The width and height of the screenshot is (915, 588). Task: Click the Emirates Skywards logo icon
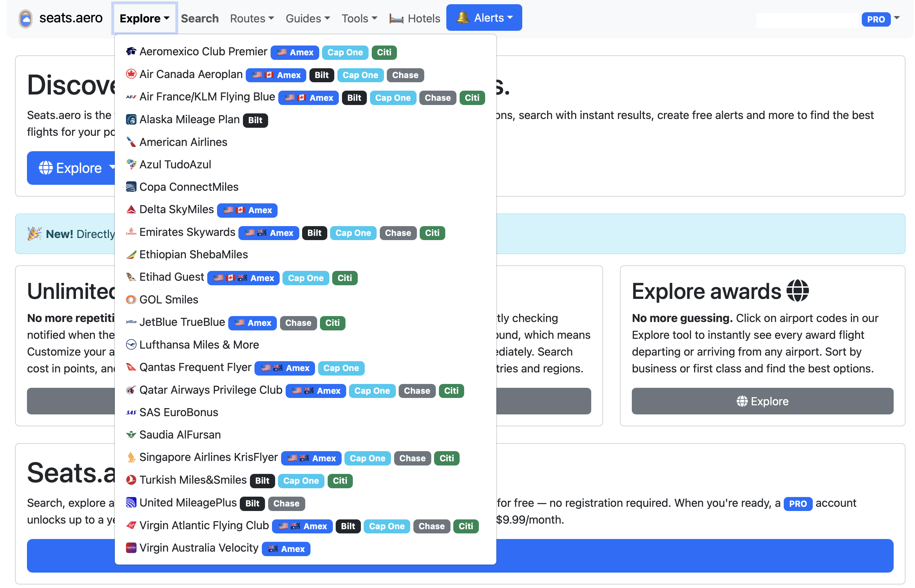[131, 232]
